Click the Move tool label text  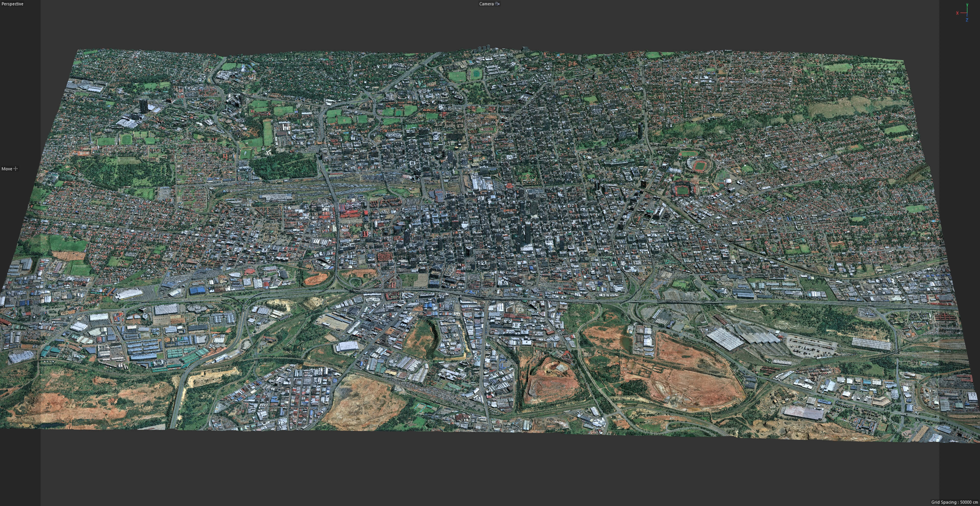[7, 168]
